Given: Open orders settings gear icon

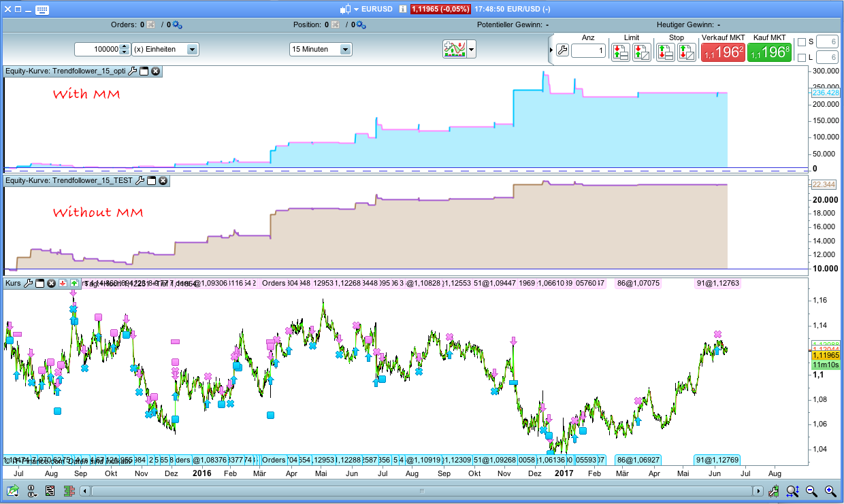Looking at the screenshot, I should pos(177,24).
